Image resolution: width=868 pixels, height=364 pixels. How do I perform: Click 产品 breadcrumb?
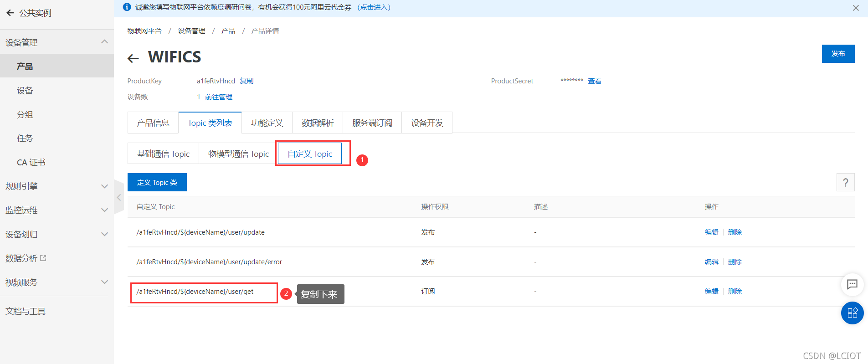click(228, 31)
